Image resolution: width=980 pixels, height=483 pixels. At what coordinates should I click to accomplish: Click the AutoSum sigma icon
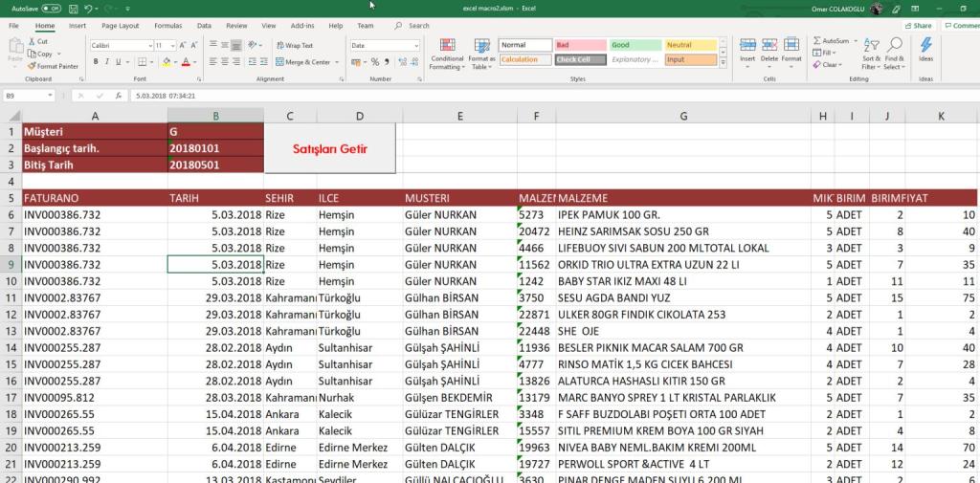(816, 41)
